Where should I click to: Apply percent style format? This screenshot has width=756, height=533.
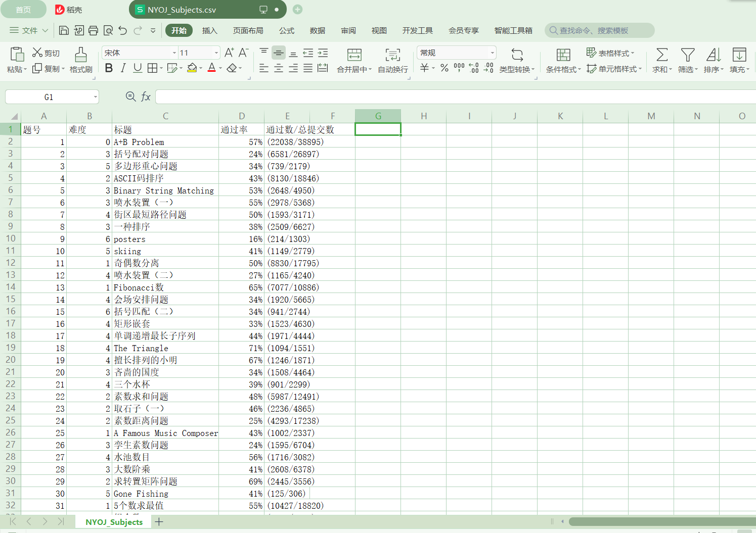coord(444,68)
